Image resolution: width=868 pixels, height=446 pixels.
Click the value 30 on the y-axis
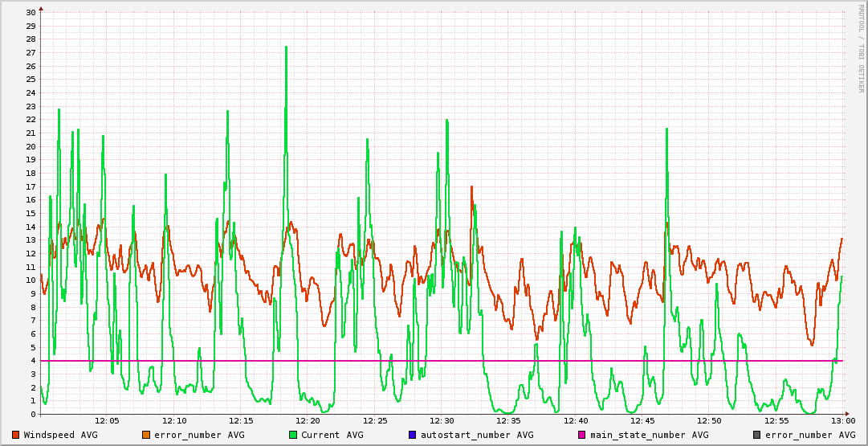pyautogui.click(x=31, y=12)
